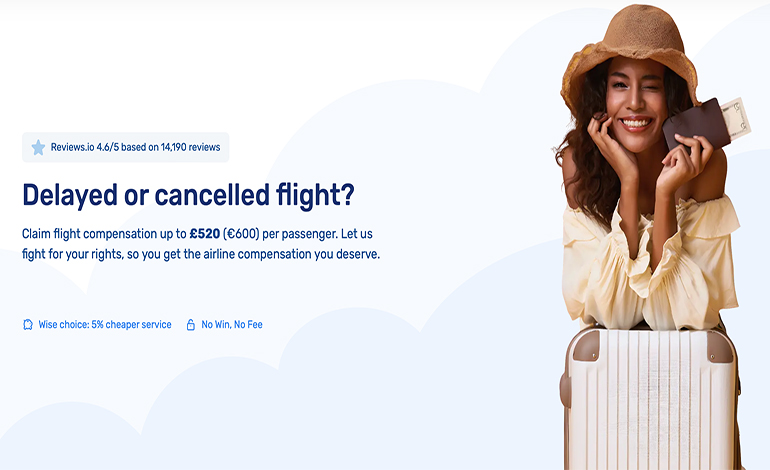This screenshot has width=770, height=470.
Task: Click the blue star icon in reviews badge
Action: [38, 147]
